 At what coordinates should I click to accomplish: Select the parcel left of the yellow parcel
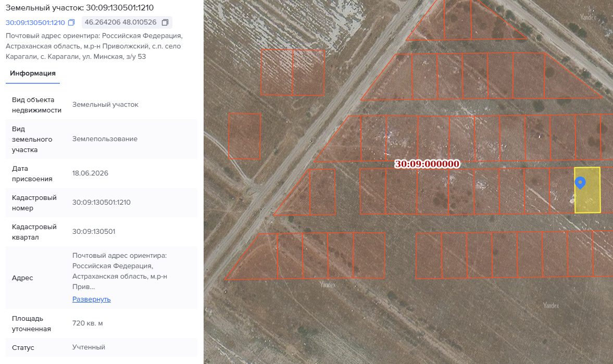562,191
